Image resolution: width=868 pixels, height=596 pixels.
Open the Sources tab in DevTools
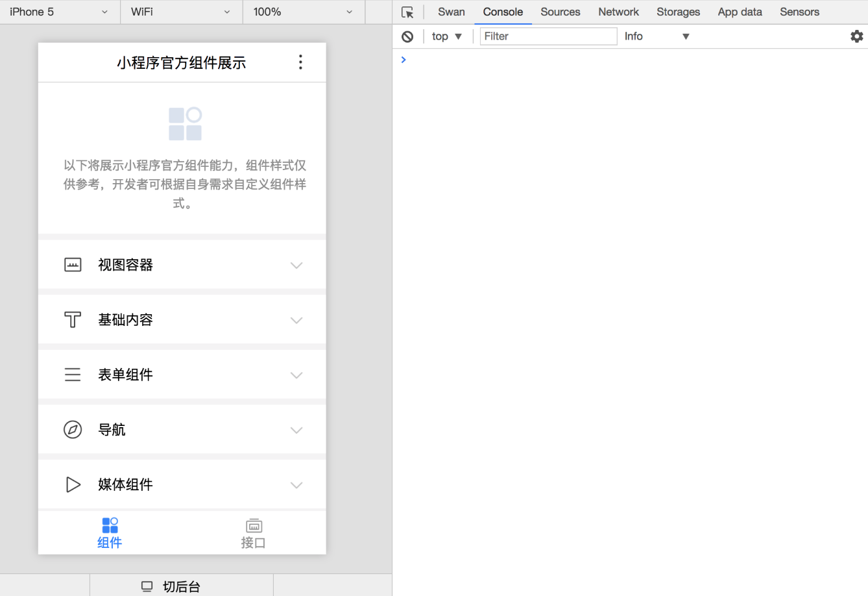coord(560,12)
